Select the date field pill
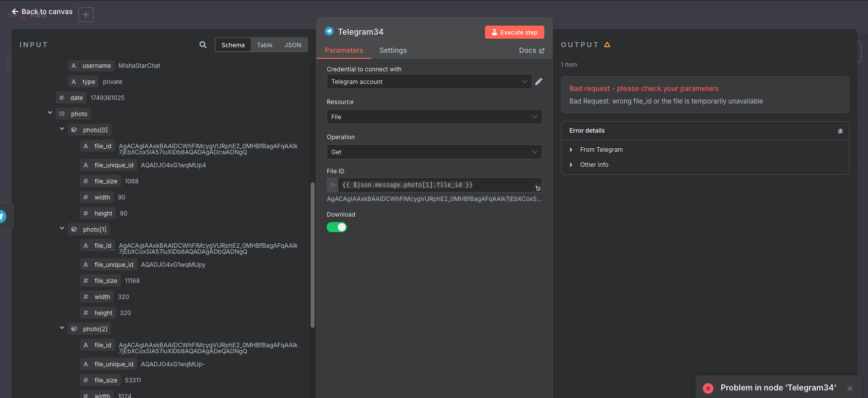Viewport: 868px width, 398px height. point(71,98)
